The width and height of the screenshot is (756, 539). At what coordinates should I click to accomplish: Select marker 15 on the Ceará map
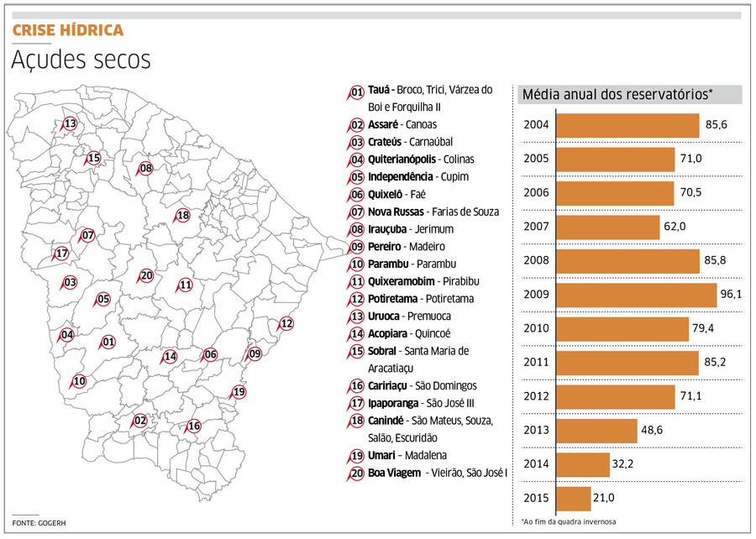(x=94, y=158)
